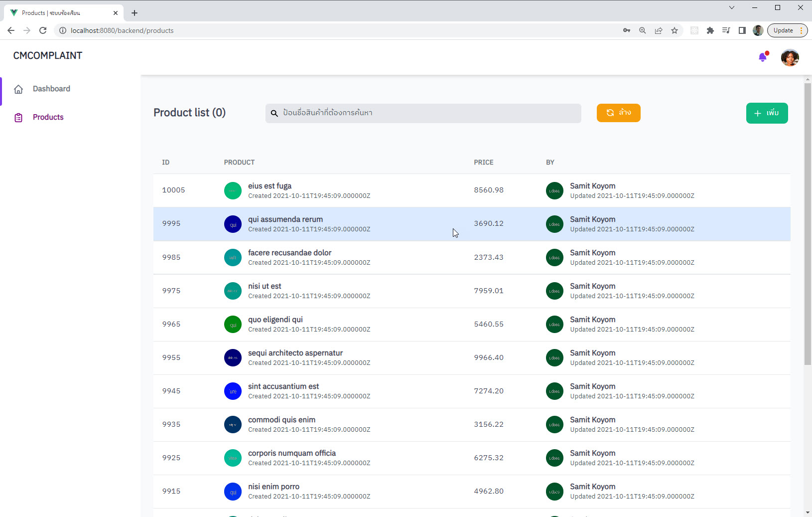Click the Products clipboard icon
Image resolution: width=812 pixels, height=517 pixels.
[18, 118]
